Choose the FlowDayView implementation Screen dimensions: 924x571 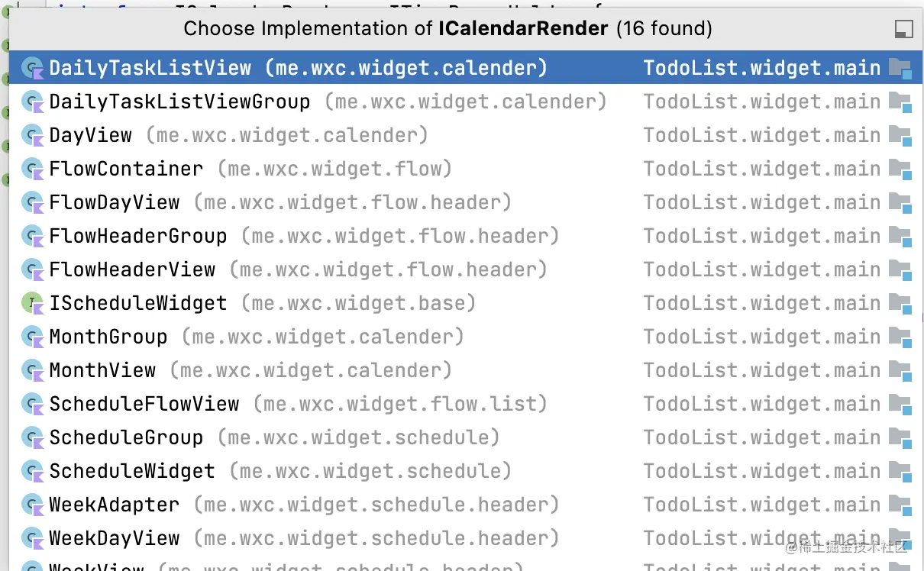click(x=466, y=202)
